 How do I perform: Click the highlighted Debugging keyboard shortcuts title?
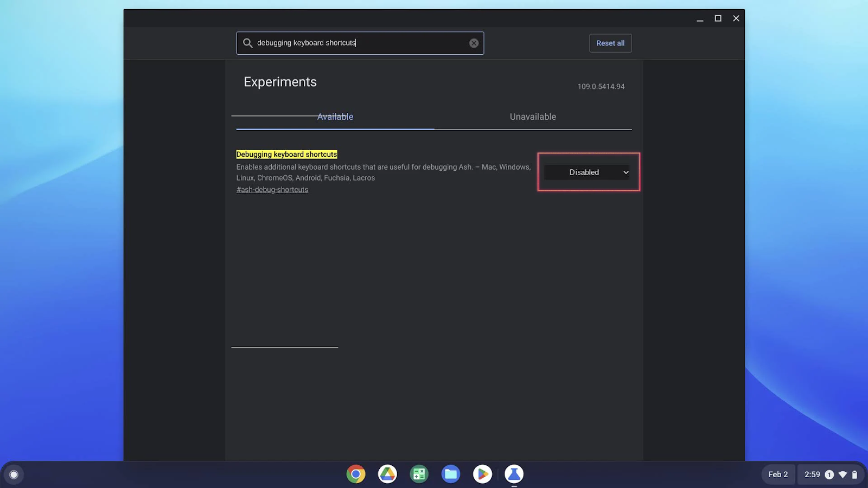click(287, 155)
